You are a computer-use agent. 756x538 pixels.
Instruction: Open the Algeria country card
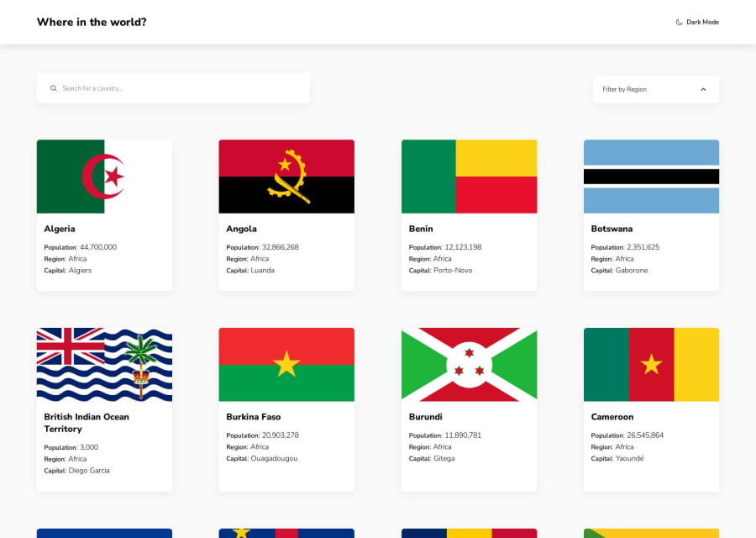pos(103,214)
